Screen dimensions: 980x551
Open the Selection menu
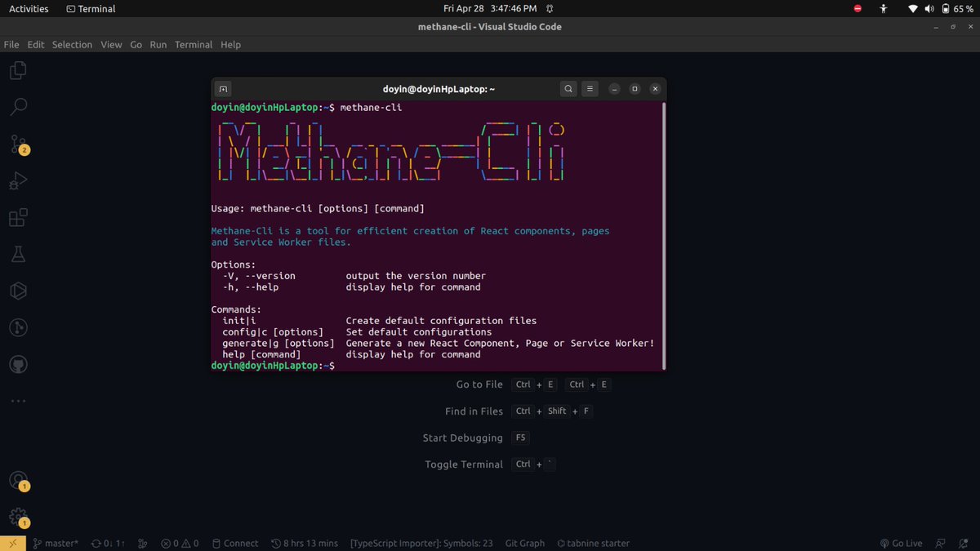(72, 45)
